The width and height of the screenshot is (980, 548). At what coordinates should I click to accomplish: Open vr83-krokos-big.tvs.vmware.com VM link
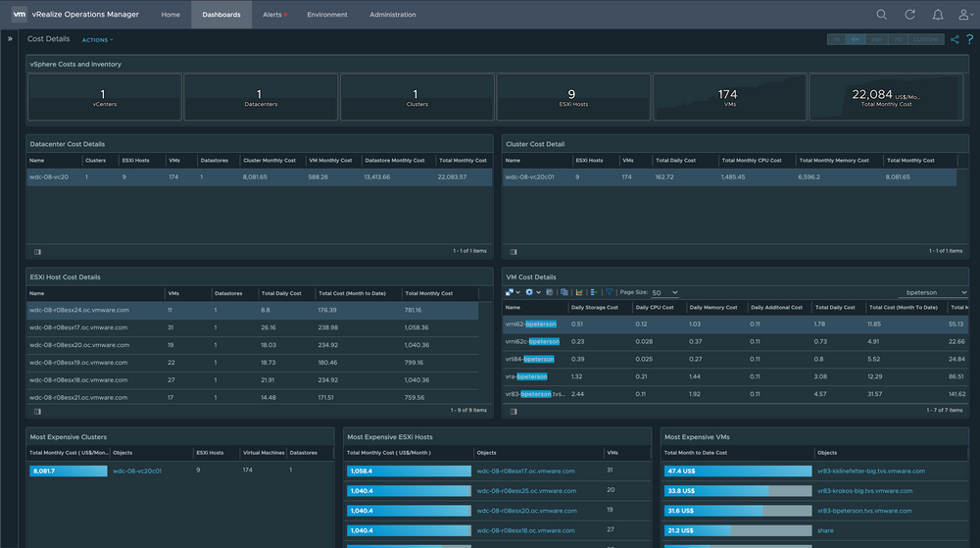(864, 491)
